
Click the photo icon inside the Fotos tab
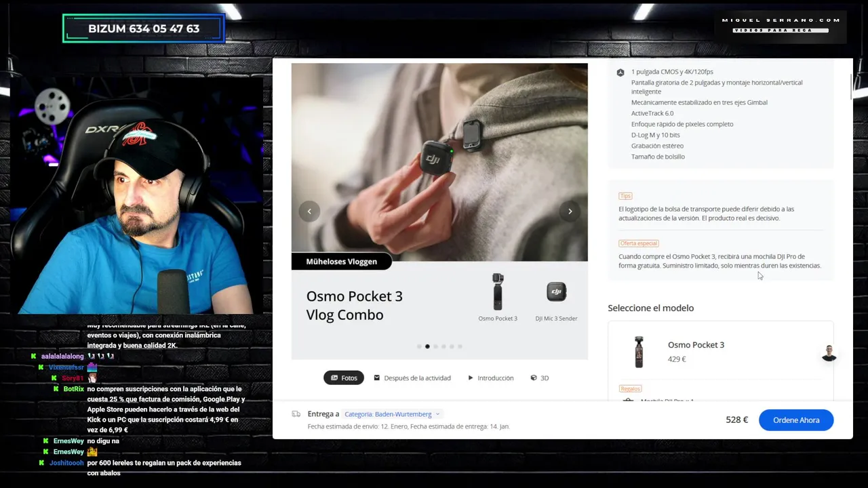334,378
